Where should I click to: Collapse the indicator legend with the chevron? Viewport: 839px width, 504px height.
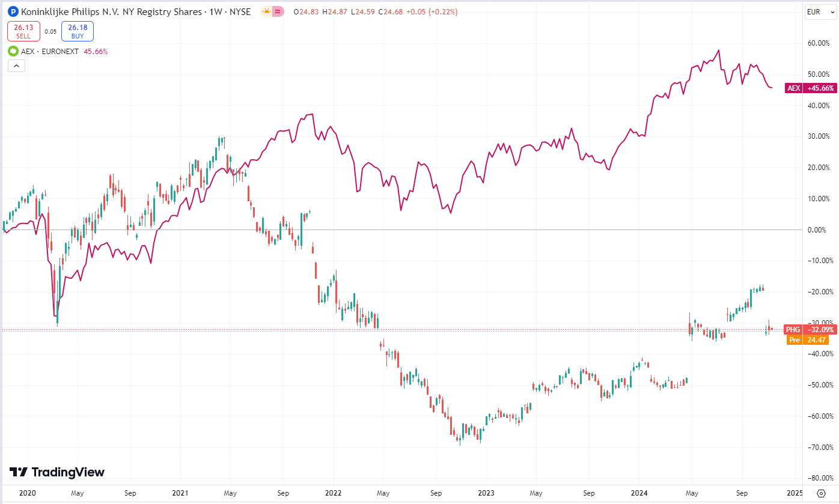pos(16,66)
